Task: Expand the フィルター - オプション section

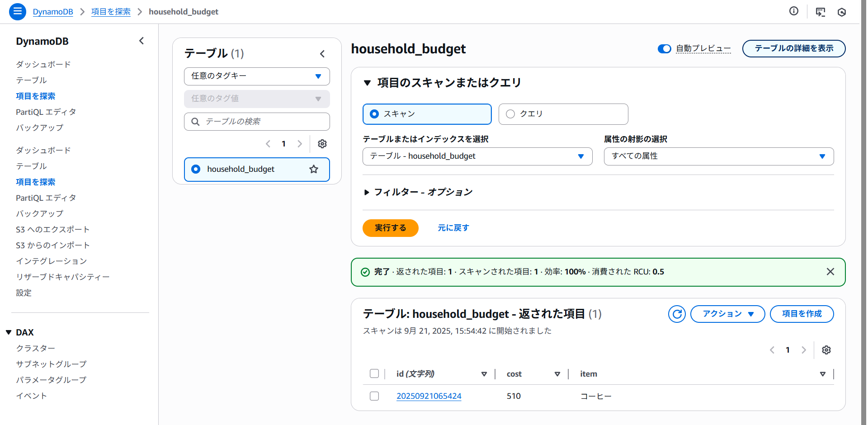Action: pos(367,192)
